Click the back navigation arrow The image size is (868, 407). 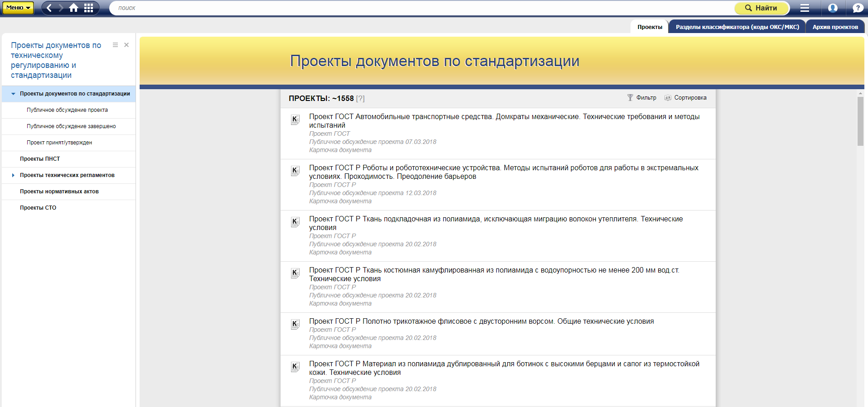[x=49, y=8]
